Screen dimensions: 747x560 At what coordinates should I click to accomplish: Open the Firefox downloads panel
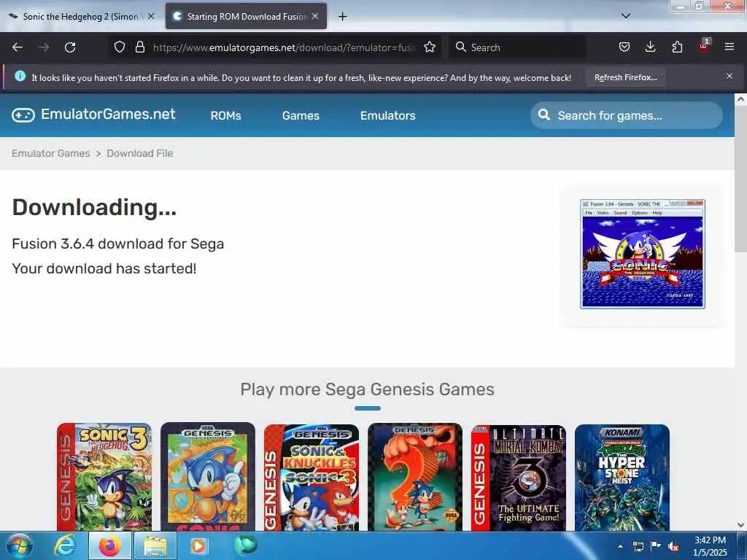pos(650,47)
